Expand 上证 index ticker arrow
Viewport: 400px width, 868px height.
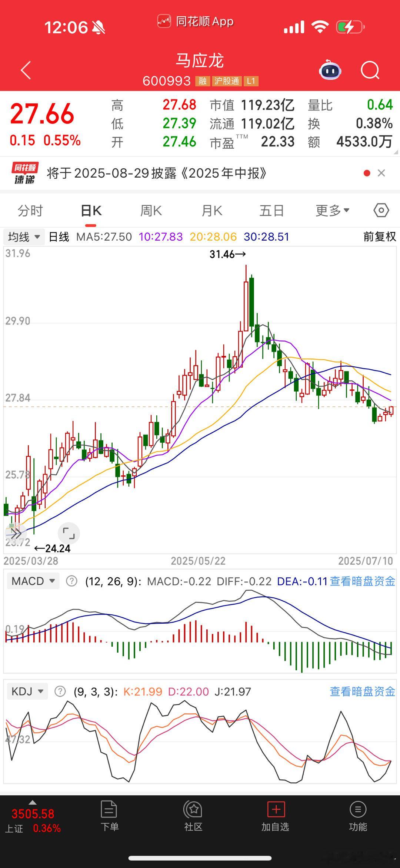click(x=33, y=802)
